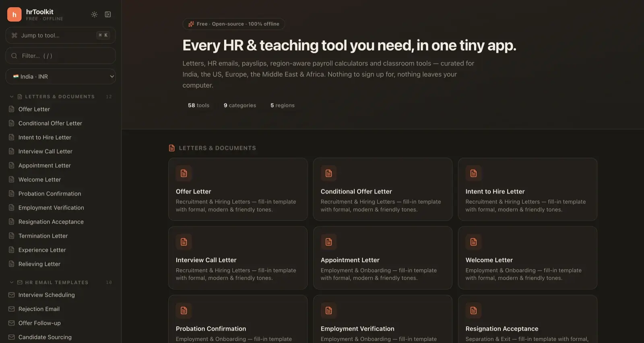Open the Probation Confirmation card title
The width and height of the screenshot is (644, 343).
(x=211, y=329)
